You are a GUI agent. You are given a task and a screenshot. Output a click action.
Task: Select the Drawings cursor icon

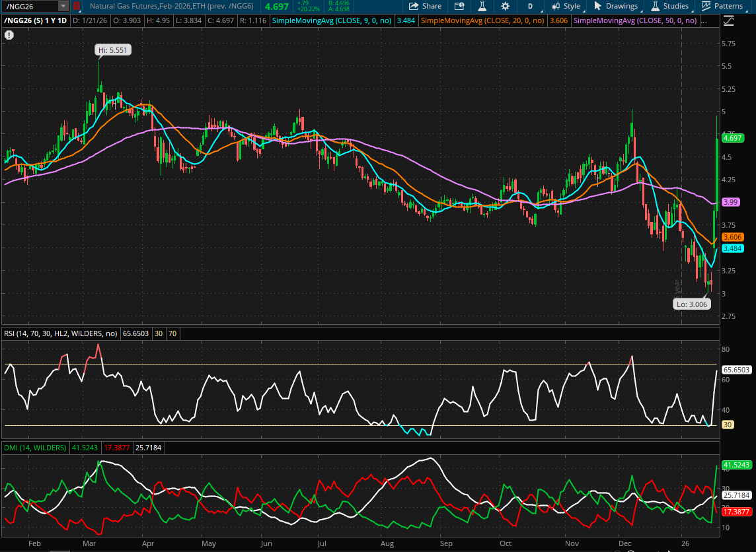point(598,6)
